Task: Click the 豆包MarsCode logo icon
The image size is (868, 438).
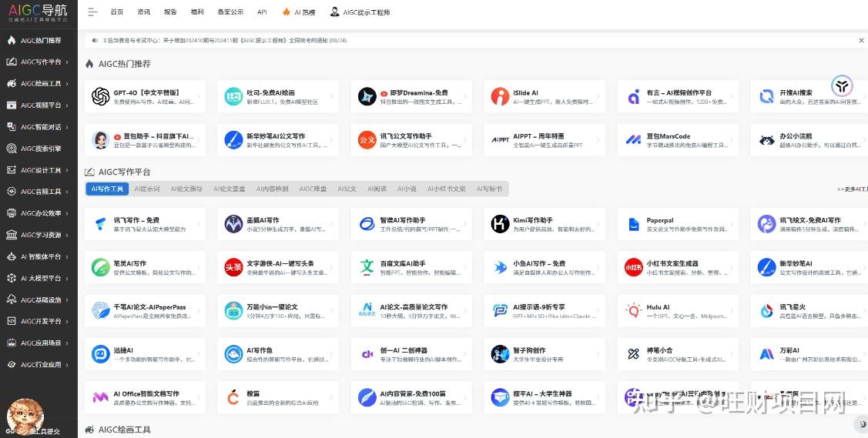Action: [x=633, y=140]
